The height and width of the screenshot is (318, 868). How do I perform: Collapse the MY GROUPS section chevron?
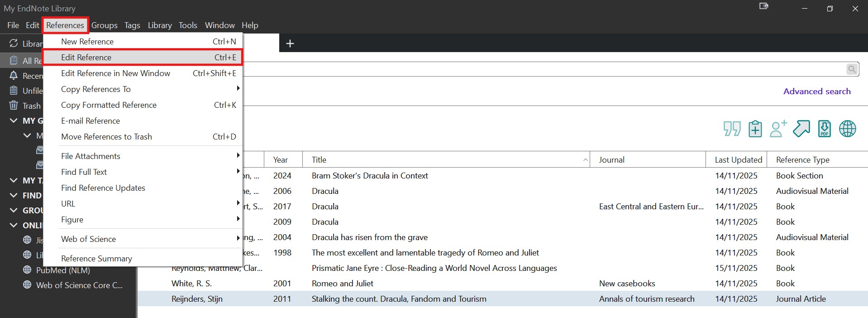click(x=14, y=120)
